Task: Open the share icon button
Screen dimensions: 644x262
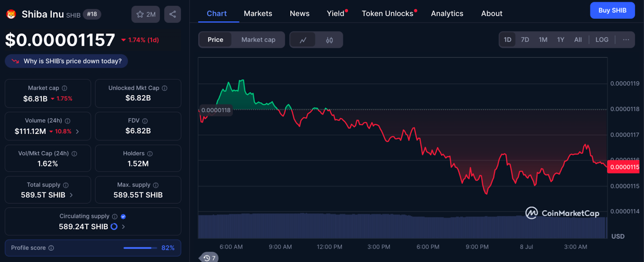Action: 173,14
